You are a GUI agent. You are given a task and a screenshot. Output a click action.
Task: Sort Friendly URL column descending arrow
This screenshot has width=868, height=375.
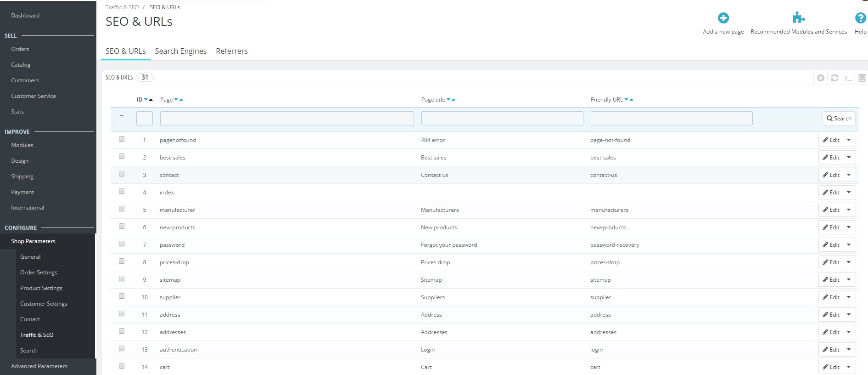[x=627, y=100]
